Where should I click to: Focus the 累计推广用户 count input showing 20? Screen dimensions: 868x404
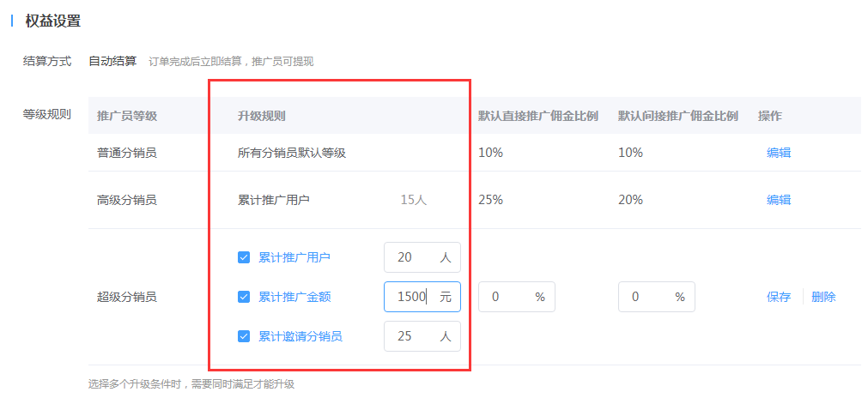[412, 257]
